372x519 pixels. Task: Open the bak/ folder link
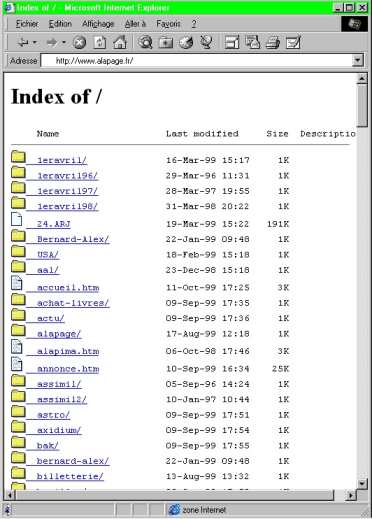point(48,445)
